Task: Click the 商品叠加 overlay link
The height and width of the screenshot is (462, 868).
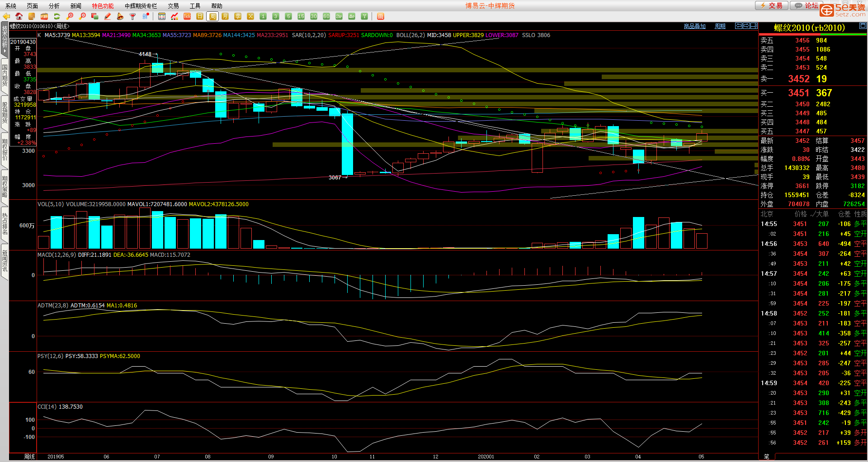Action: point(695,26)
